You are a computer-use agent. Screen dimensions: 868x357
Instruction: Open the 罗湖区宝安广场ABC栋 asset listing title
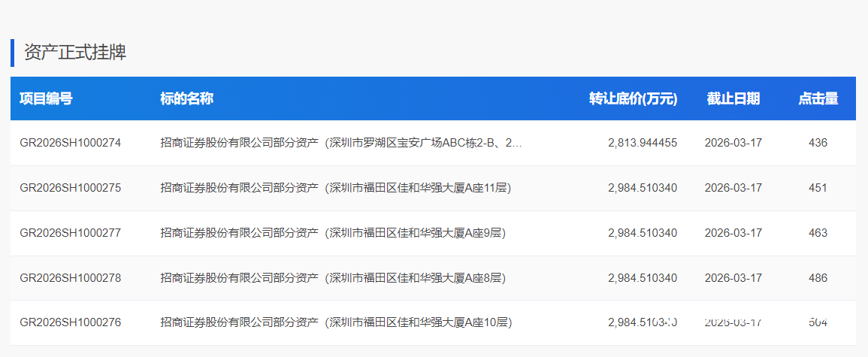(x=340, y=143)
